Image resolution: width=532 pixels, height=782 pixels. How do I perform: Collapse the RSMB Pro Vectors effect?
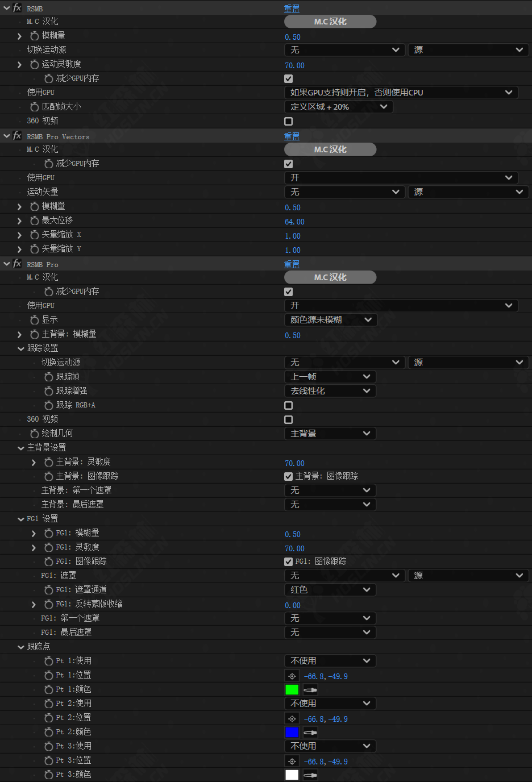6,136
